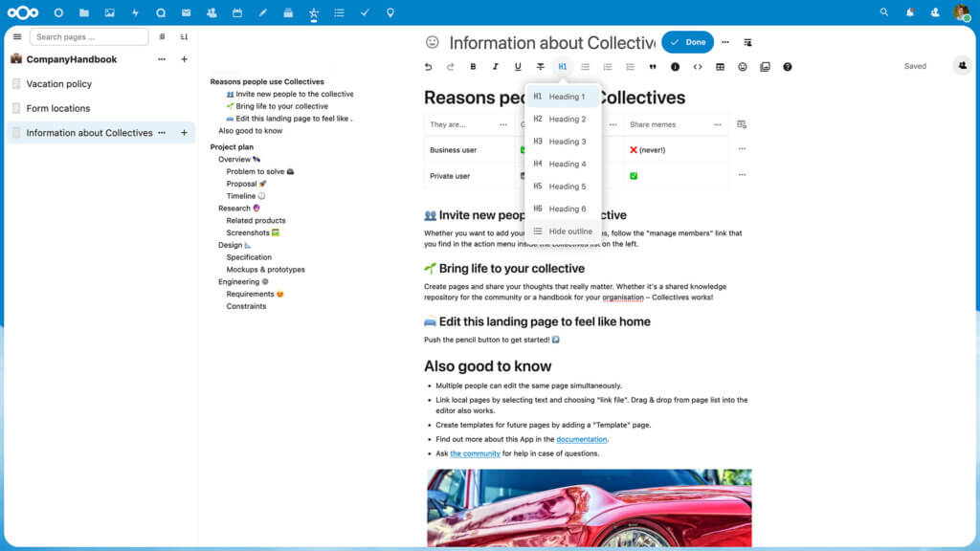Image resolution: width=980 pixels, height=551 pixels.
Task: Click the blockquote formatting icon
Action: coord(654,67)
